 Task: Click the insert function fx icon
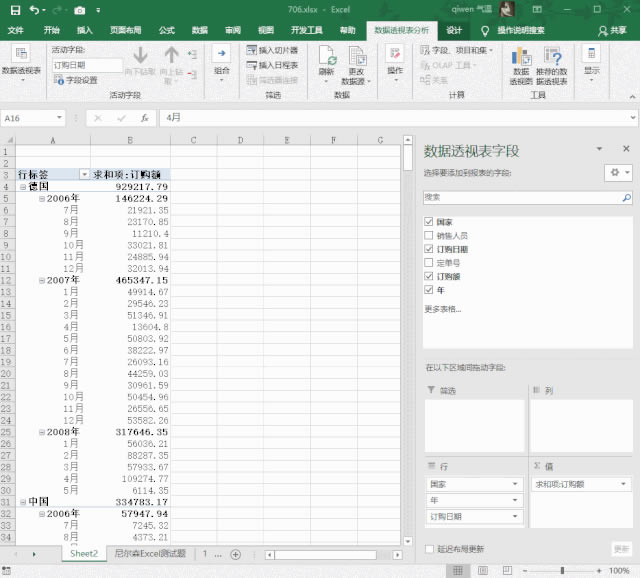pos(144,118)
